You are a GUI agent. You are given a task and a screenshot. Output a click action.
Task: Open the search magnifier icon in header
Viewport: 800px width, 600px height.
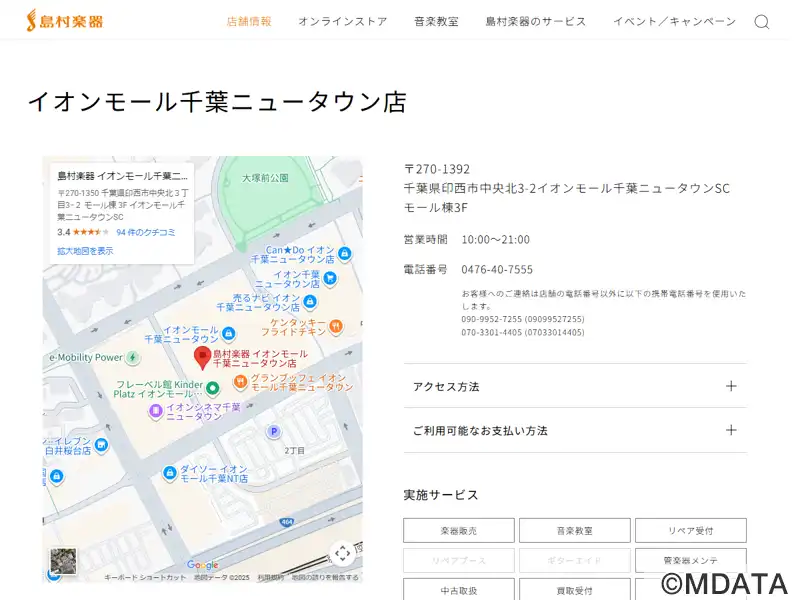[761, 22]
